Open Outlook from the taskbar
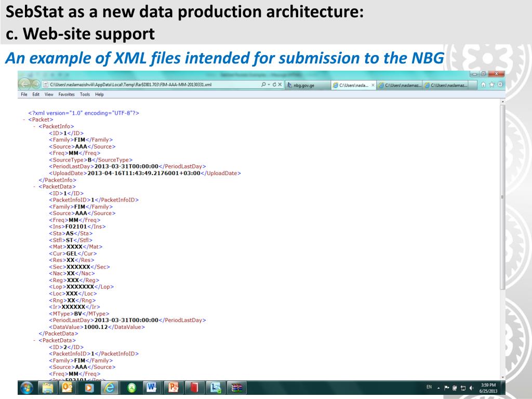Image resolution: width=532 pixels, height=399 pixels. (x=68, y=388)
